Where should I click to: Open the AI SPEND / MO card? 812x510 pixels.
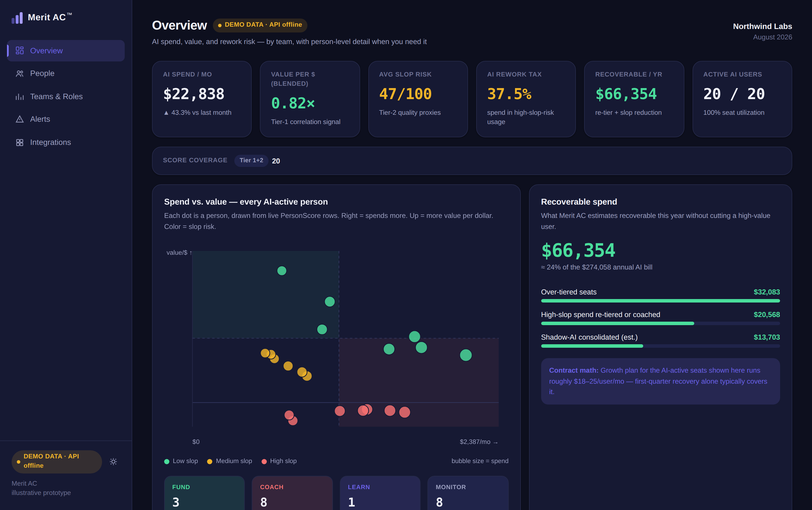pyautogui.click(x=202, y=99)
